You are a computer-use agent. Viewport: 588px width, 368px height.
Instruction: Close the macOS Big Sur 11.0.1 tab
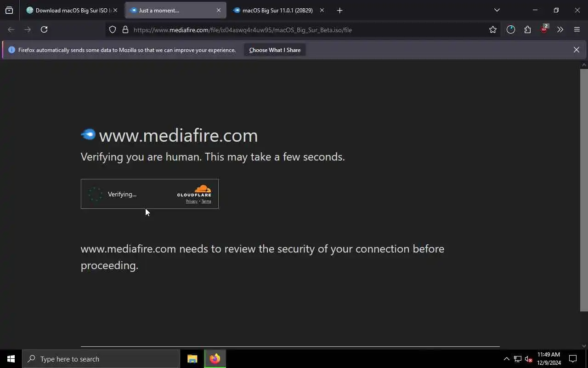tap(322, 10)
